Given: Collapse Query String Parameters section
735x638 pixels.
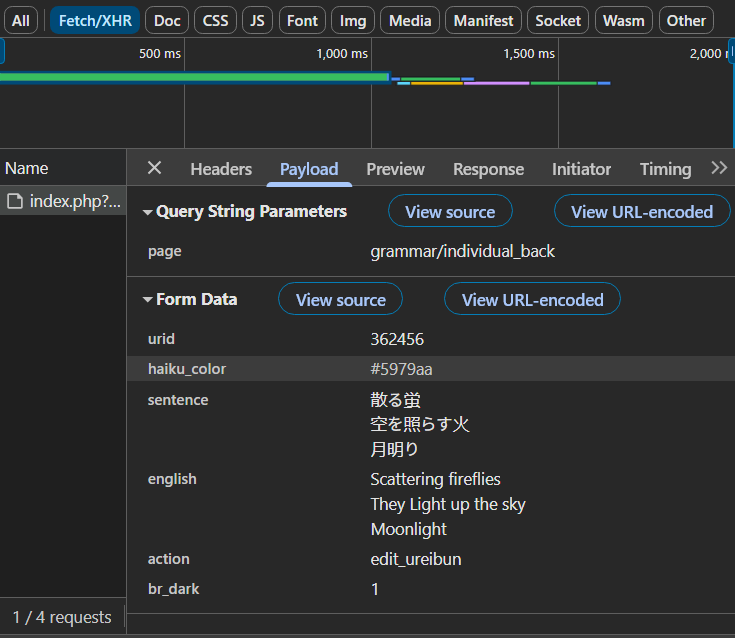Looking at the screenshot, I should pos(148,212).
